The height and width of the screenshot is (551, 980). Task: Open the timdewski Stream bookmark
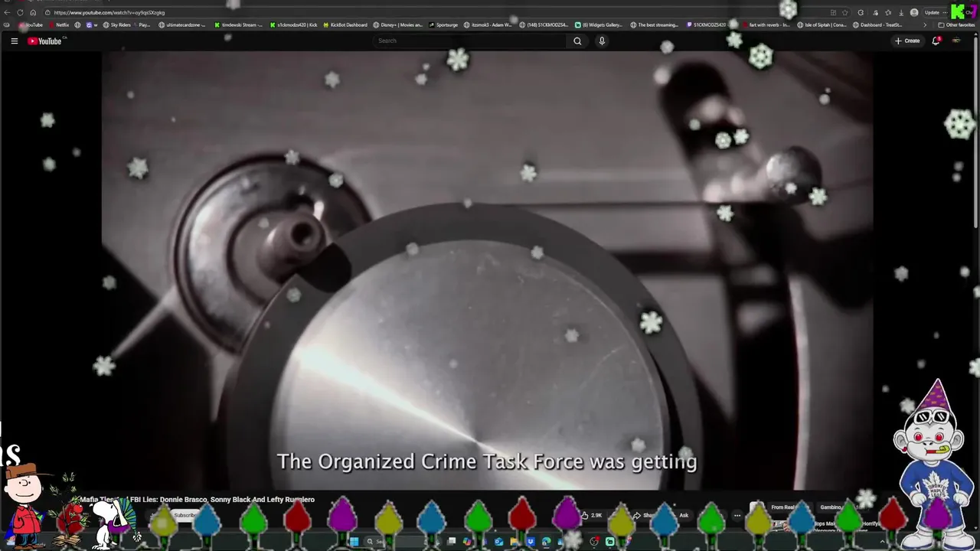coord(238,25)
